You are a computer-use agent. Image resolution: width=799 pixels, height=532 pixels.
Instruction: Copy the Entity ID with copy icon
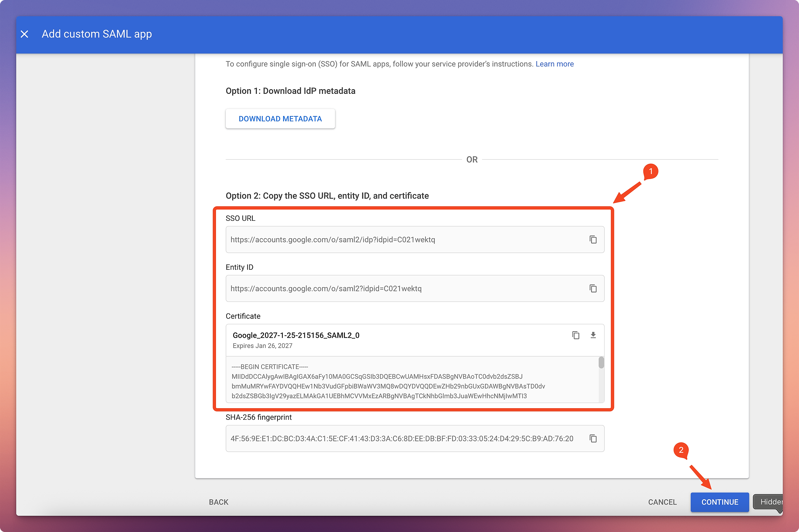pyautogui.click(x=593, y=288)
